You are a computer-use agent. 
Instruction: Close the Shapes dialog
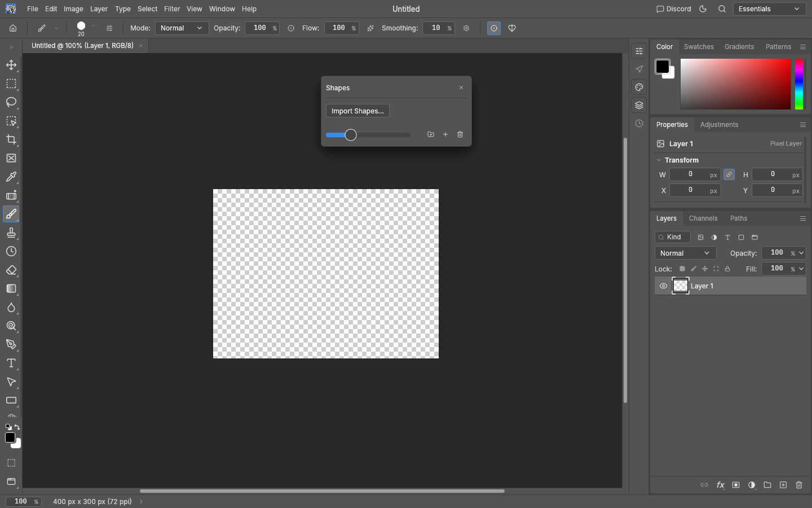(461, 87)
